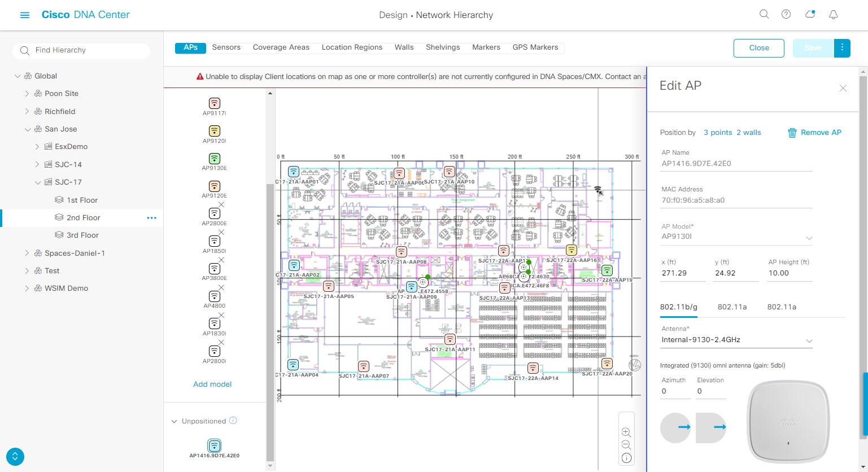This screenshot has width=868, height=472.
Task: Switch to the GPS Markers tab
Action: point(535,47)
